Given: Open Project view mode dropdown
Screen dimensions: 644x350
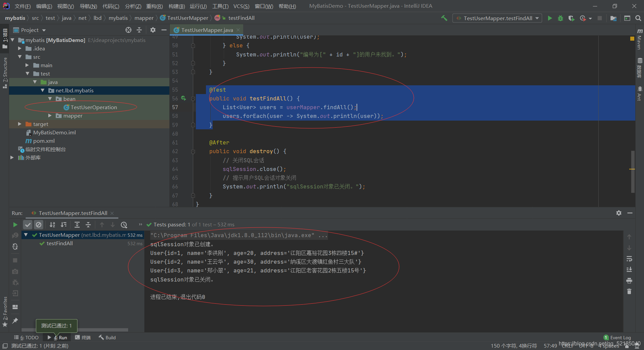Looking at the screenshot, I should [44, 30].
